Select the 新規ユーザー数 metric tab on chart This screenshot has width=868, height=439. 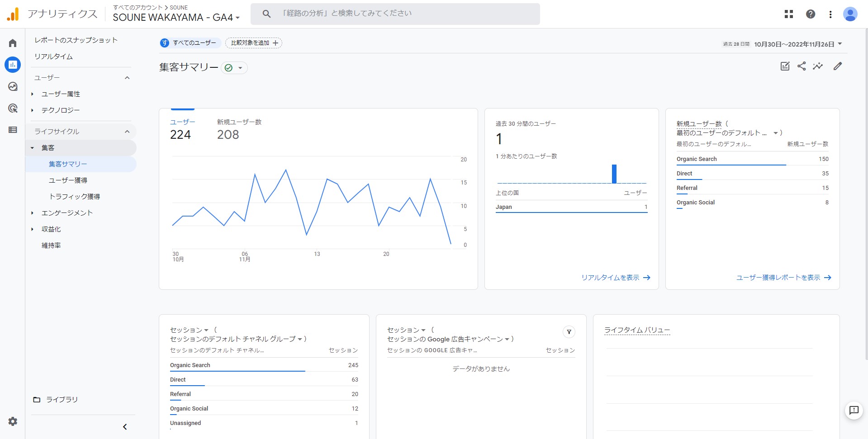pyautogui.click(x=239, y=129)
